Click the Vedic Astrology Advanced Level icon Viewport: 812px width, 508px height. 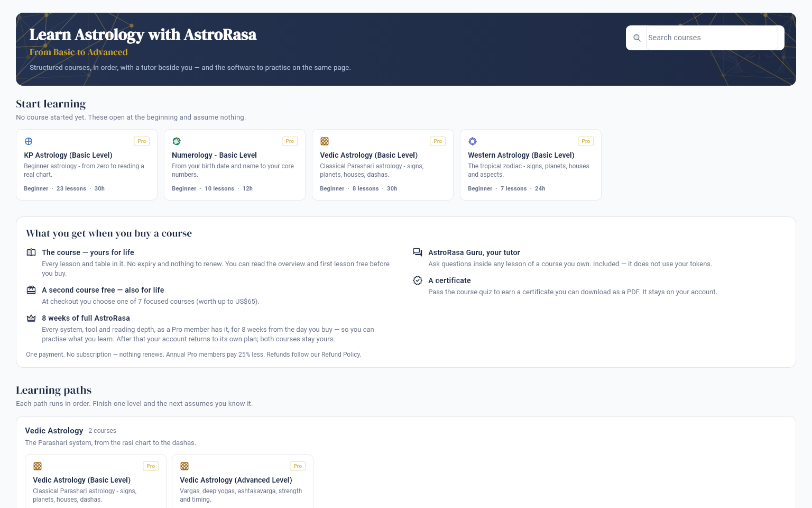click(184, 466)
